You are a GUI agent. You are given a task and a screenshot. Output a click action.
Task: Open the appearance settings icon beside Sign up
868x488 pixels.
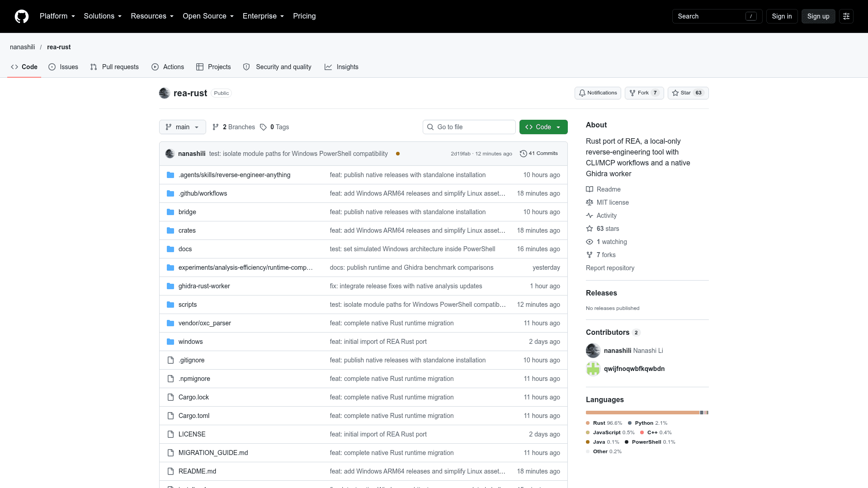(846, 16)
